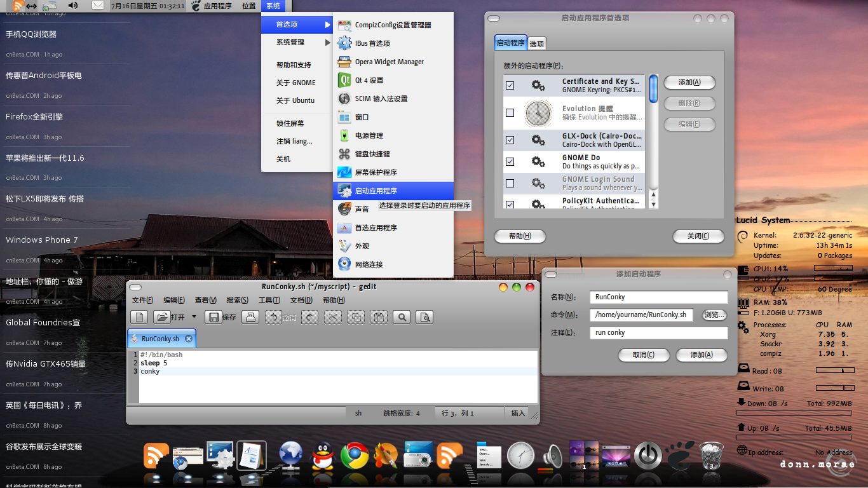Click the RSS feed icon in top panel
868x488 pixels.
18,6
